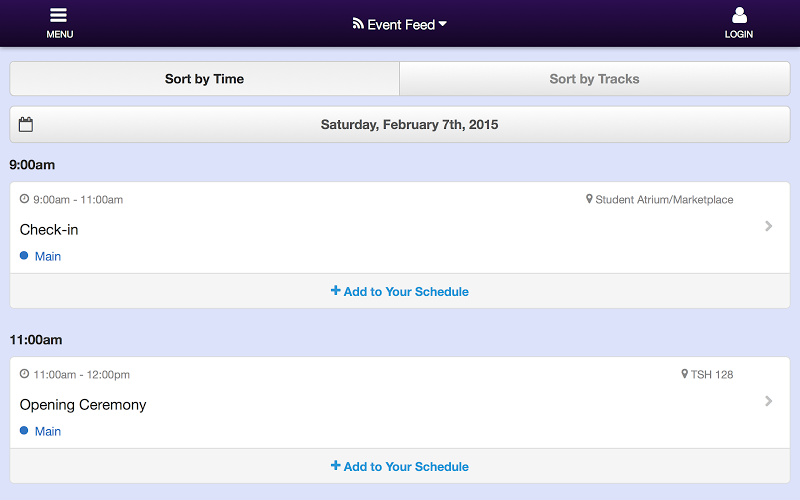Switch to Sort by Time
The width and height of the screenshot is (800, 500).
tap(204, 79)
